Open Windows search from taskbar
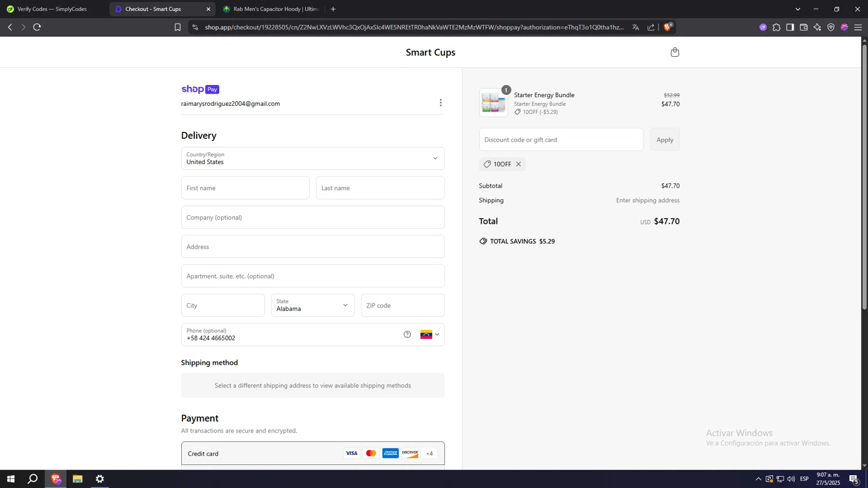This screenshot has width=868, height=488. point(33,479)
